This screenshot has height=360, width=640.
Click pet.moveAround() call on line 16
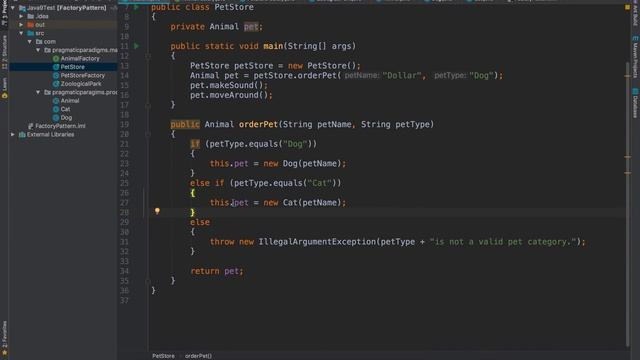(231, 95)
